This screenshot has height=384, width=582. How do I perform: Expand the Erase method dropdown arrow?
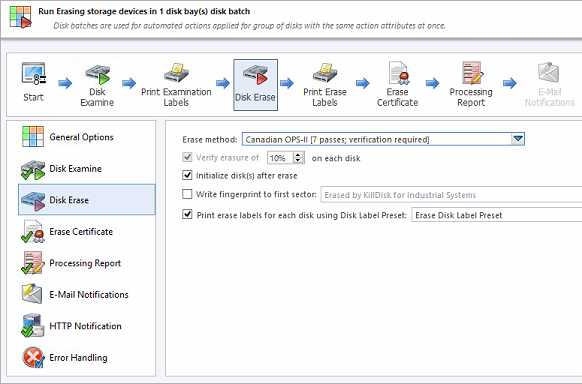518,140
